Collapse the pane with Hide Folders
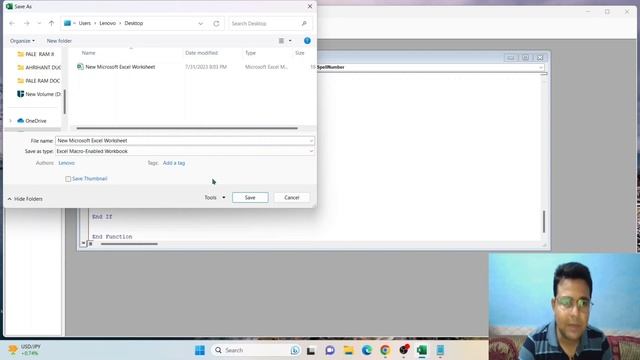 [x=25, y=199]
